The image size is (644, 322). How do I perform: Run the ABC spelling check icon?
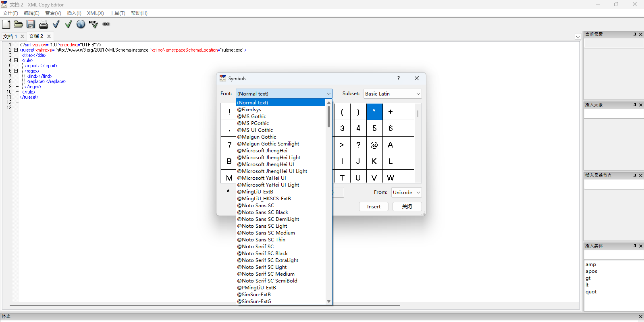(93, 24)
